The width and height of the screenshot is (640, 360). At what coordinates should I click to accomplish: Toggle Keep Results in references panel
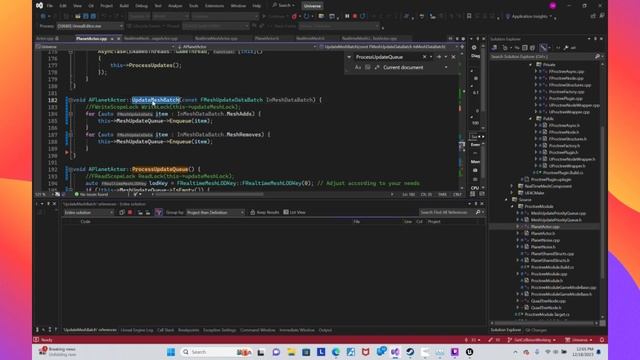tap(264, 212)
